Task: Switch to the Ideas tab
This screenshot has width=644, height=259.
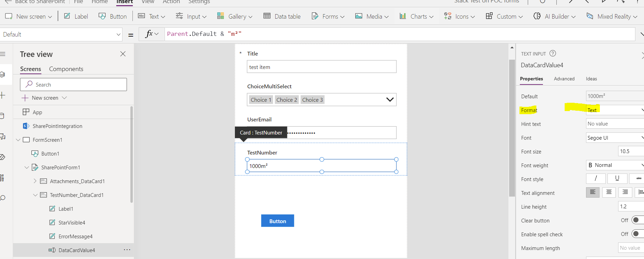Action: pos(591,79)
